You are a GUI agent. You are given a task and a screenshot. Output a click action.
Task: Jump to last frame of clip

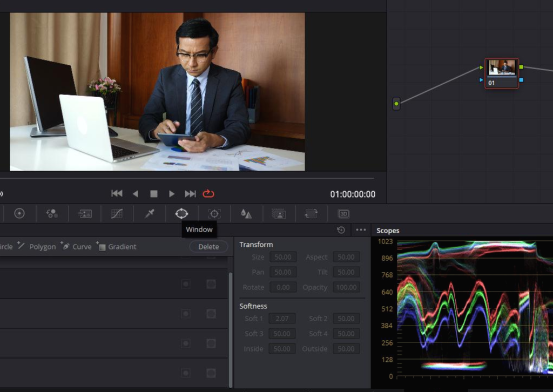click(x=190, y=193)
